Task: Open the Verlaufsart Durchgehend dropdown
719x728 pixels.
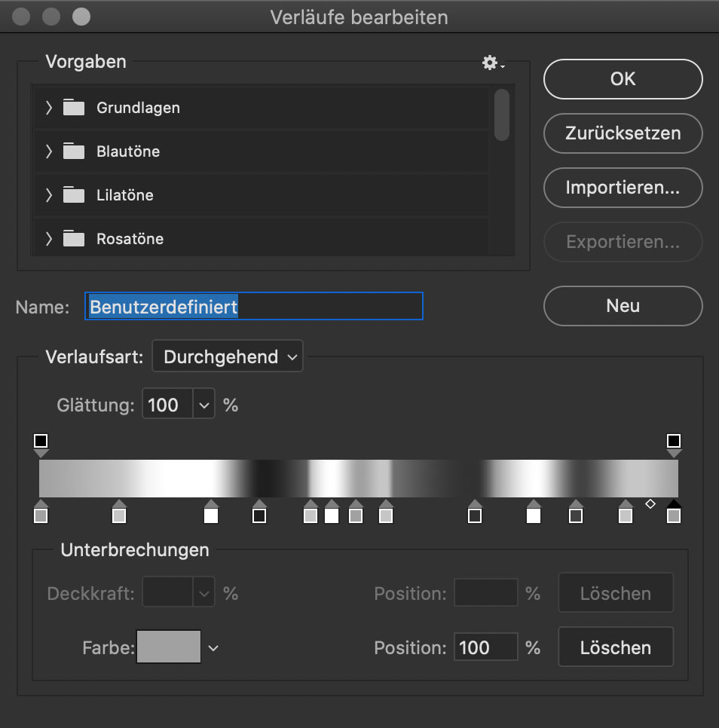Action: tap(228, 356)
